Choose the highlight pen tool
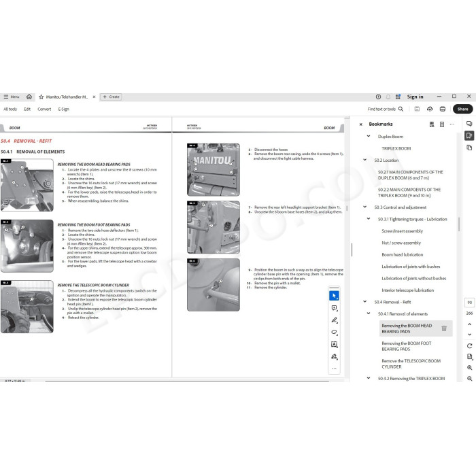Image resolution: width=476 pixels, height=476 pixels. (335, 320)
